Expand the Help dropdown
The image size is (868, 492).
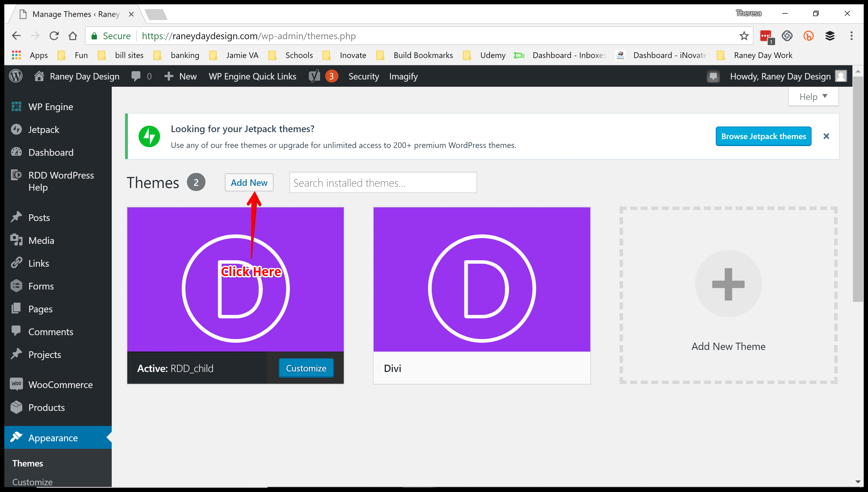click(813, 97)
